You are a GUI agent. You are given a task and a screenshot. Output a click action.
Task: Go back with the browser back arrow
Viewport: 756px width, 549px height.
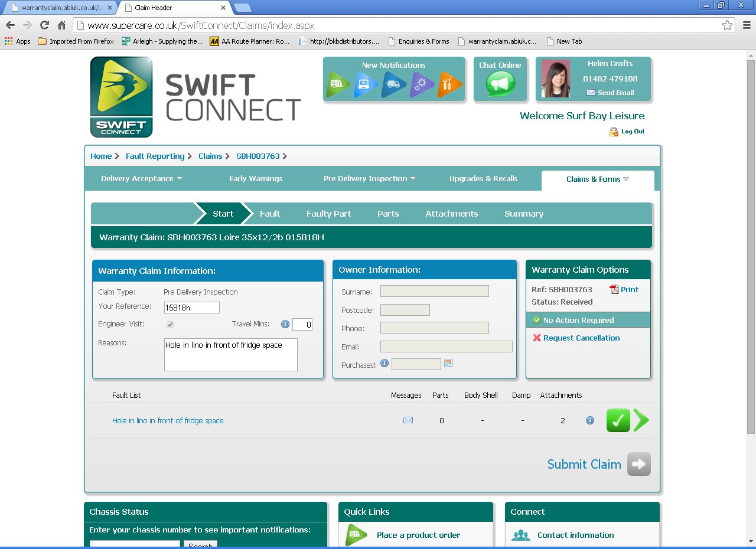(10, 25)
